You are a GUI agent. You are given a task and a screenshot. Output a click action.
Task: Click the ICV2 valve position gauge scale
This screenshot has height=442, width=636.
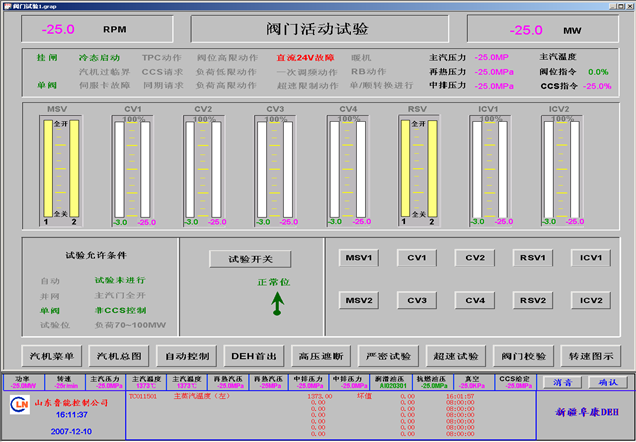click(x=561, y=170)
